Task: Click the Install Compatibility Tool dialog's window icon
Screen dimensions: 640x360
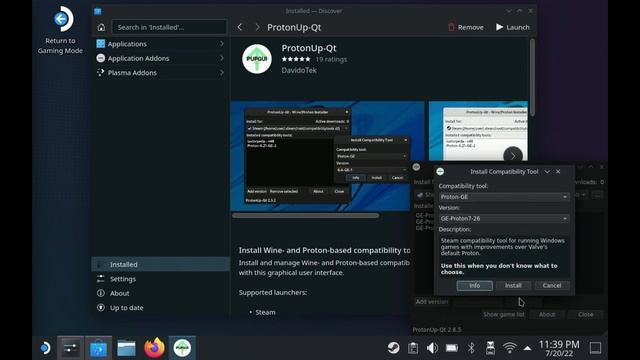Action: tap(440, 171)
